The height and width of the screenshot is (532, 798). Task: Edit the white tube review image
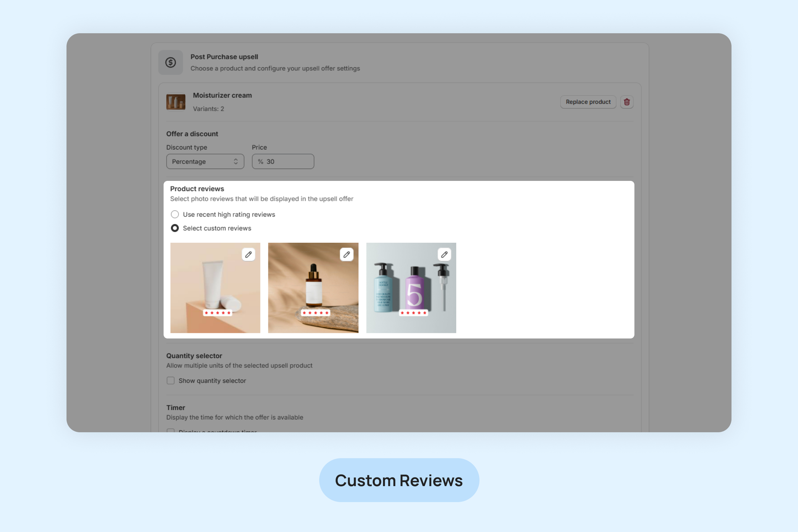pos(248,254)
